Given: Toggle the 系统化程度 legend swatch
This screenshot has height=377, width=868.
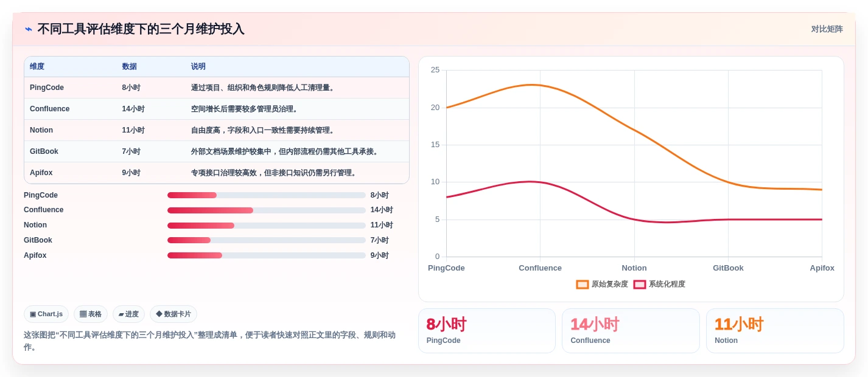Looking at the screenshot, I should (640, 285).
